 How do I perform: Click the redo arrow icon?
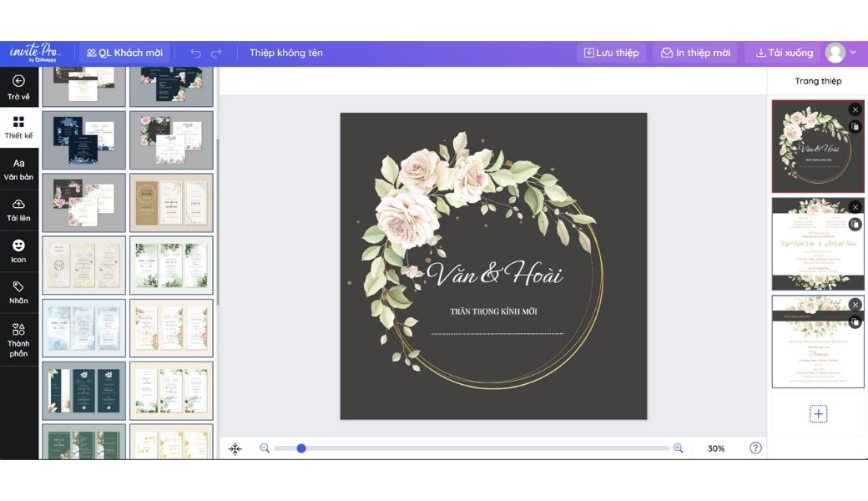pos(216,53)
